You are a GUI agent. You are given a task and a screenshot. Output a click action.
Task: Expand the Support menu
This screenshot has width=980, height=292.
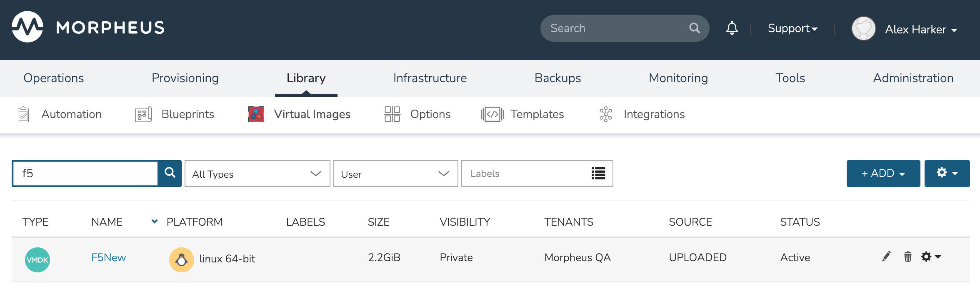[x=792, y=28]
